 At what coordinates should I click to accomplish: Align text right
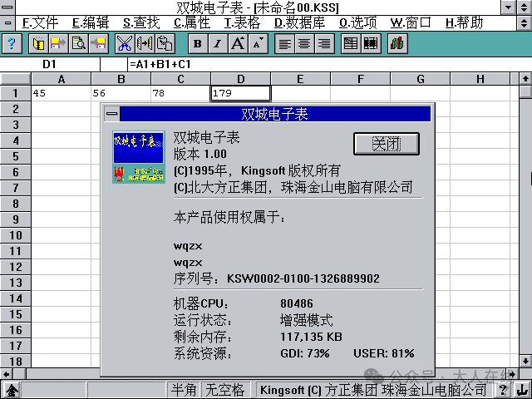[324, 44]
